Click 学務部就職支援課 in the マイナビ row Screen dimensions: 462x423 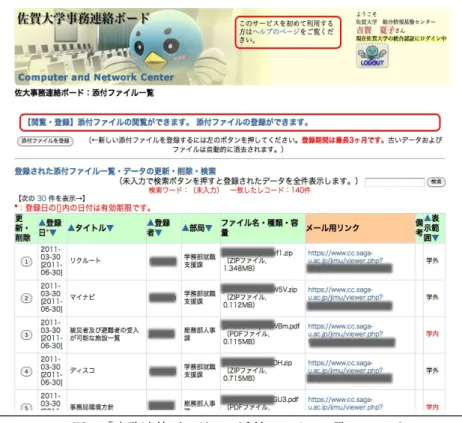pyautogui.click(x=200, y=297)
